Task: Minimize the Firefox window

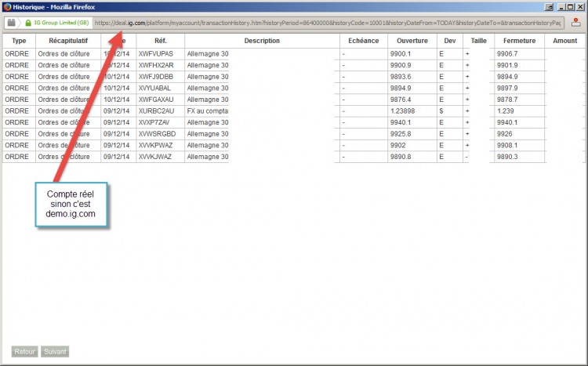Action: click(x=562, y=7)
